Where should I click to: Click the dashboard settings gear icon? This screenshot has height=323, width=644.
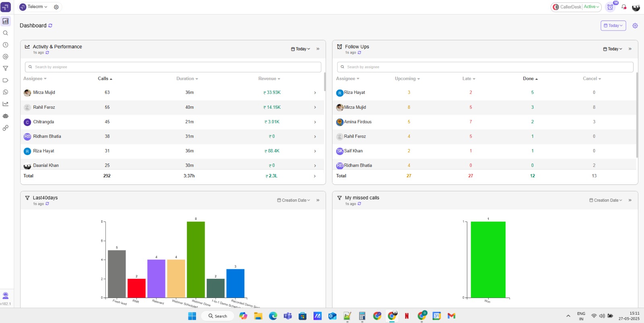coord(635,26)
